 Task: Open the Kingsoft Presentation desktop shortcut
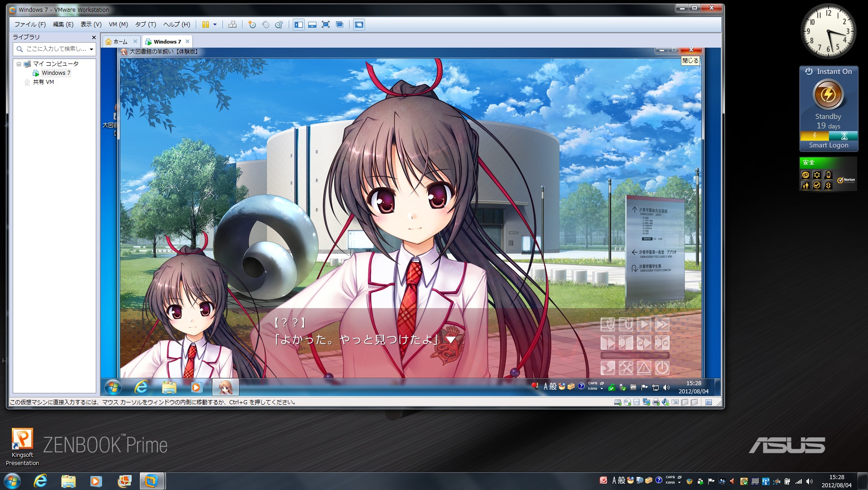point(22,447)
